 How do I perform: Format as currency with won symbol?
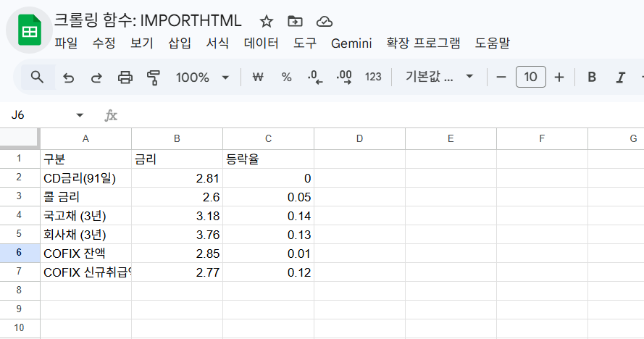pyautogui.click(x=257, y=78)
